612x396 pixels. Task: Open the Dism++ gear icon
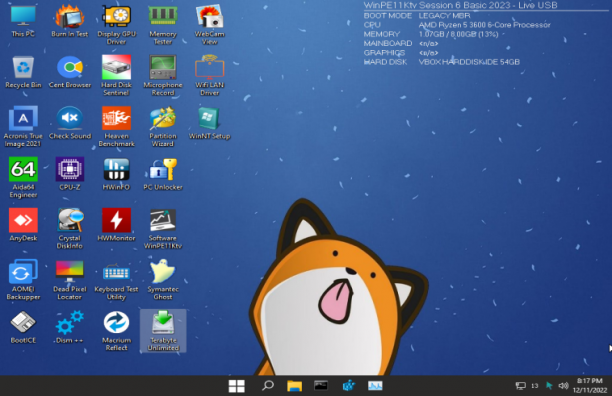pyautogui.click(x=70, y=327)
